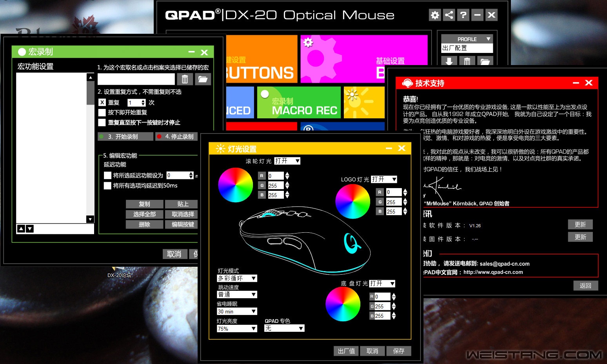Click the macro name input field
The height and width of the screenshot is (364, 607).
coord(136,79)
